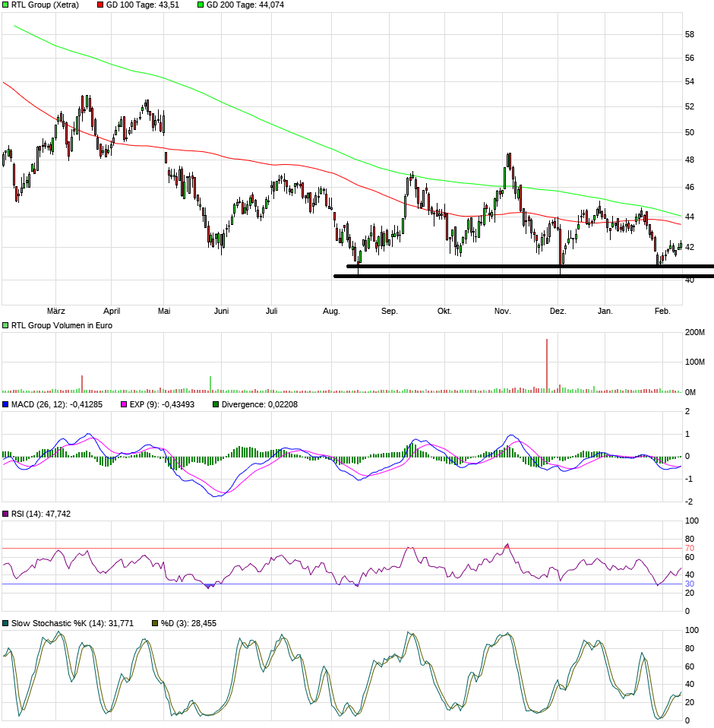Click the green GD 200 Tage legend swatch
The width and height of the screenshot is (714, 728).
pos(201,5)
